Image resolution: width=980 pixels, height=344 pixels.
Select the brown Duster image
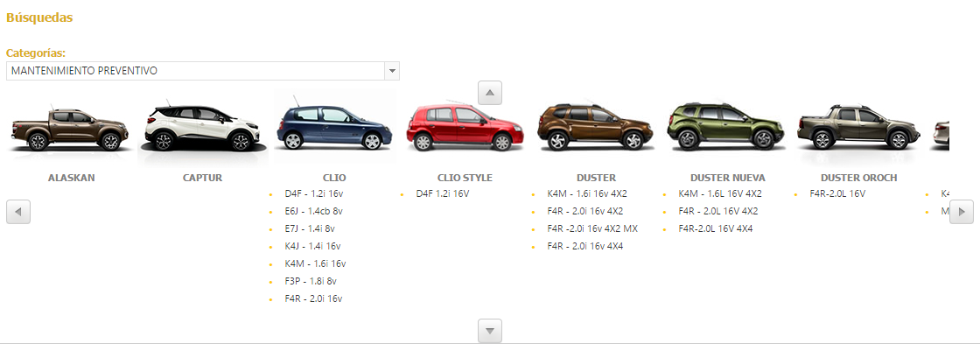coord(596,127)
